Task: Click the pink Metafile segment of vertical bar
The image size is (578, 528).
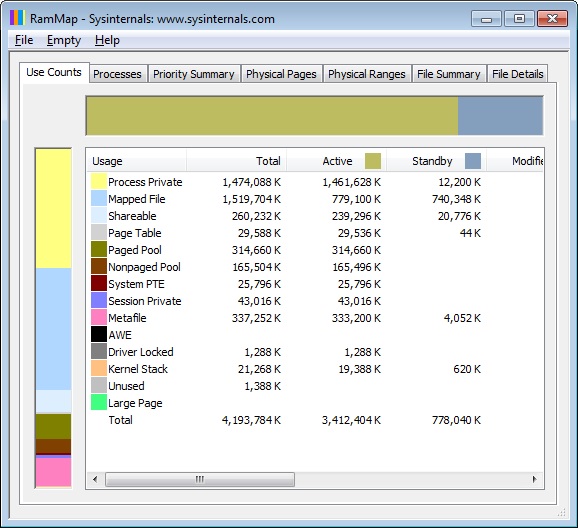Action: click(x=53, y=472)
